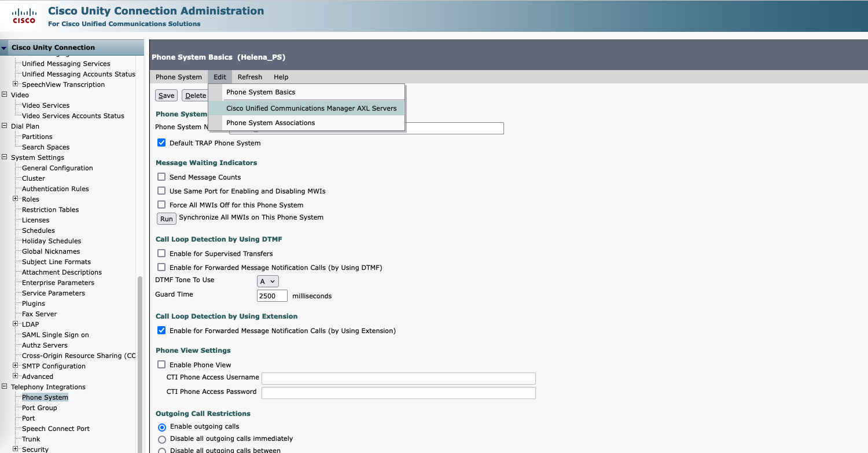Expand the Roles tree node
Viewport: 868px width, 453px height.
click(x=16, y=199)
